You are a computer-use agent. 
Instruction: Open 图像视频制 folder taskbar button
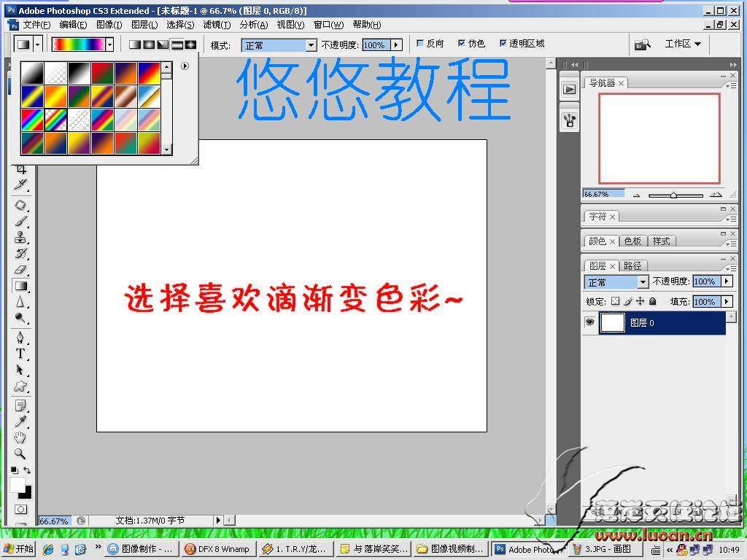pos(449,549)
